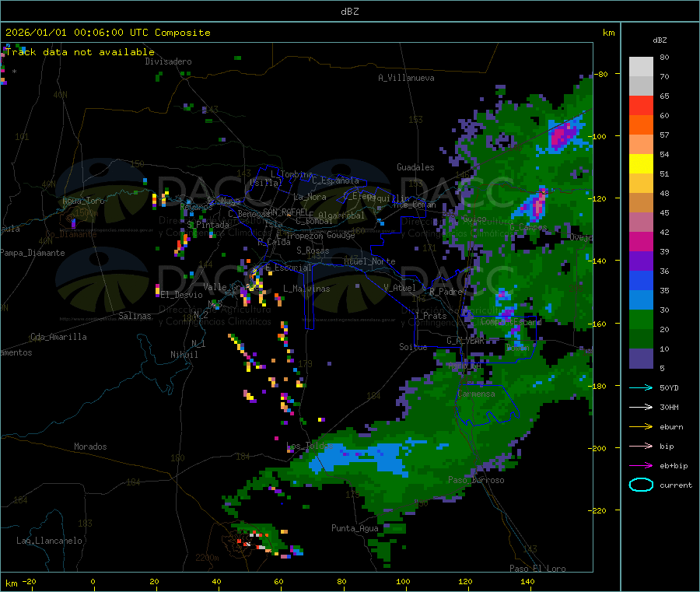Click the Pampa_Diamante label
The image size is (700, 592).
(32, 253)
